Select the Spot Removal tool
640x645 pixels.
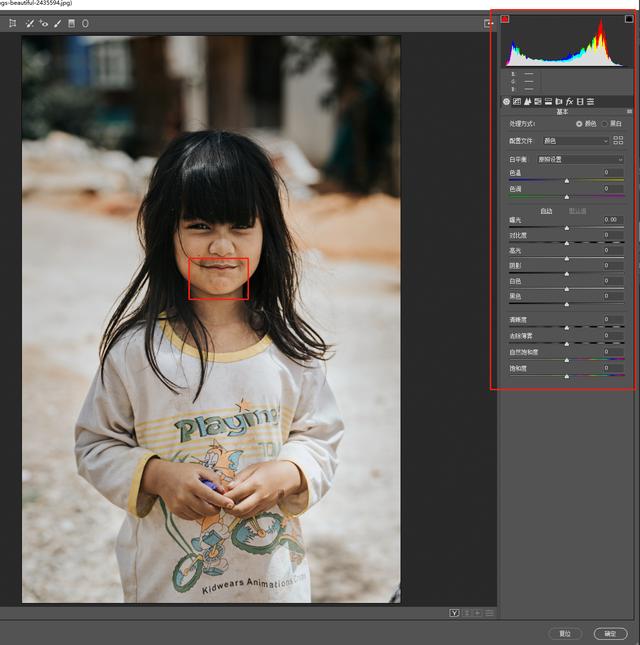click(29, 23)
